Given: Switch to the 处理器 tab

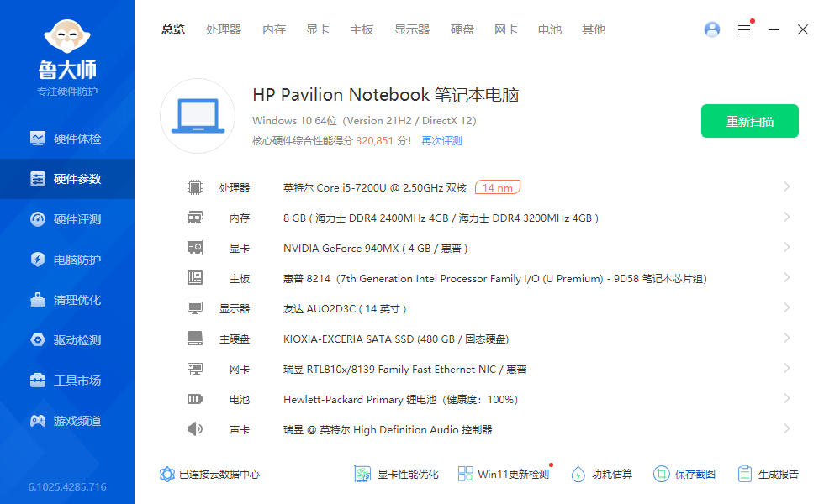Looking at the screenshot, I should [x=224, y=29].
